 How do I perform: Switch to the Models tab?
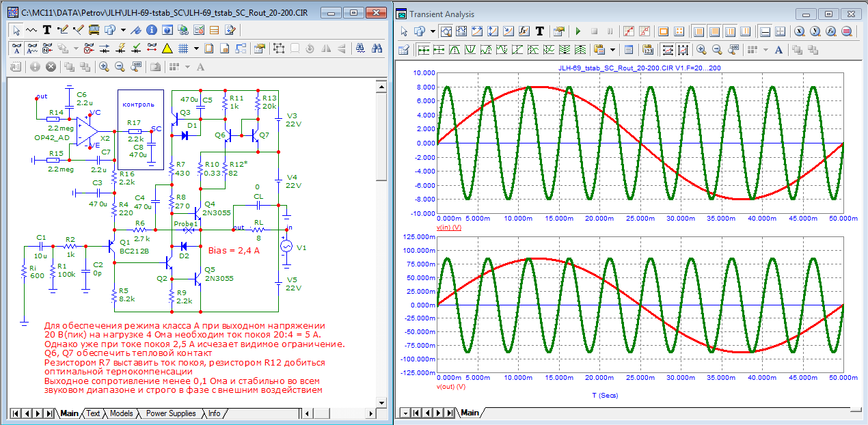point(121,413)
